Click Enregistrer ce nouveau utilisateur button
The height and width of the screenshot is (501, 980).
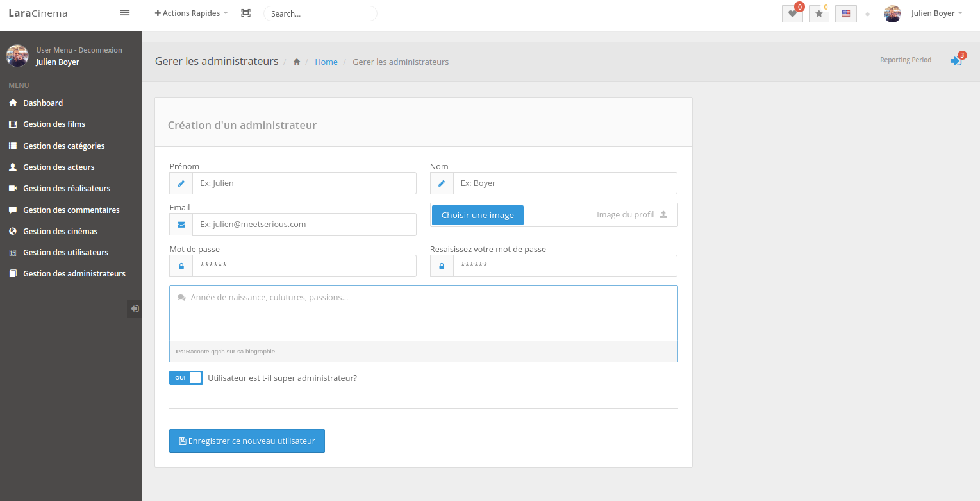click(x=247, y=441)
